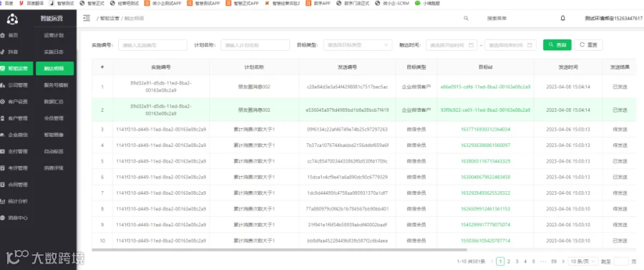This screenshot has height=270, width=644.
Task: Click send number c28e84d3e3a54f4298081c7517bec5ac
Action: (347, 87)
